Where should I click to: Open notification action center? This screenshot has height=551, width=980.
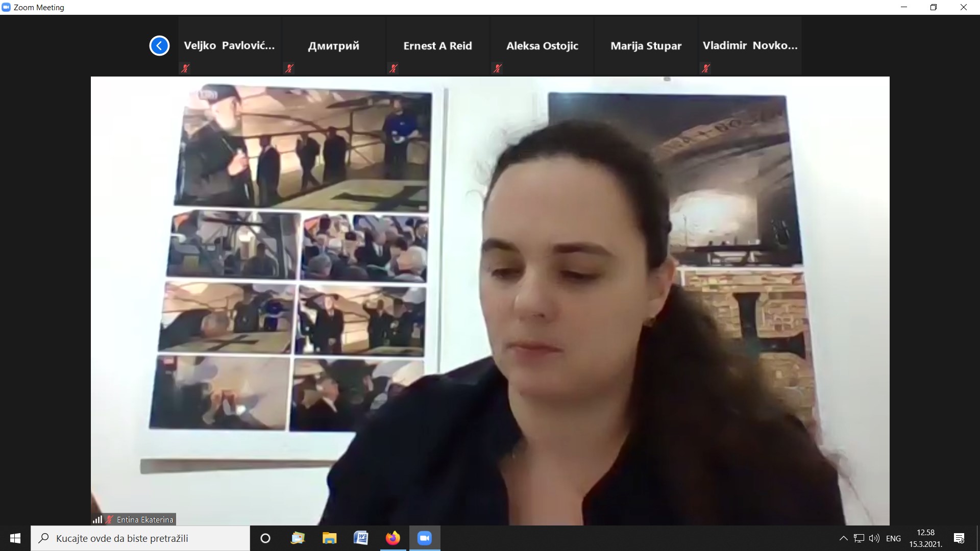pyautogui.click(x=959, y=538)
